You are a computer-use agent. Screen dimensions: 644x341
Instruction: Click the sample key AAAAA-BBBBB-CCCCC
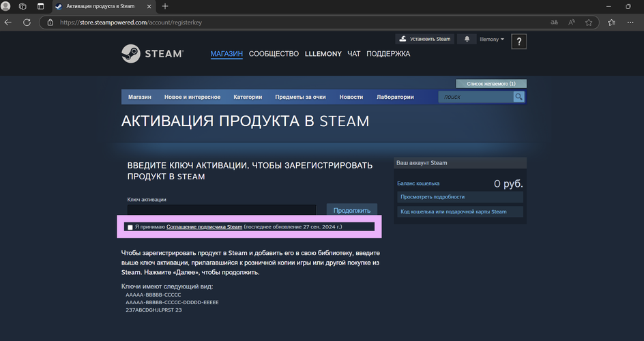click(x=153, y=295)
